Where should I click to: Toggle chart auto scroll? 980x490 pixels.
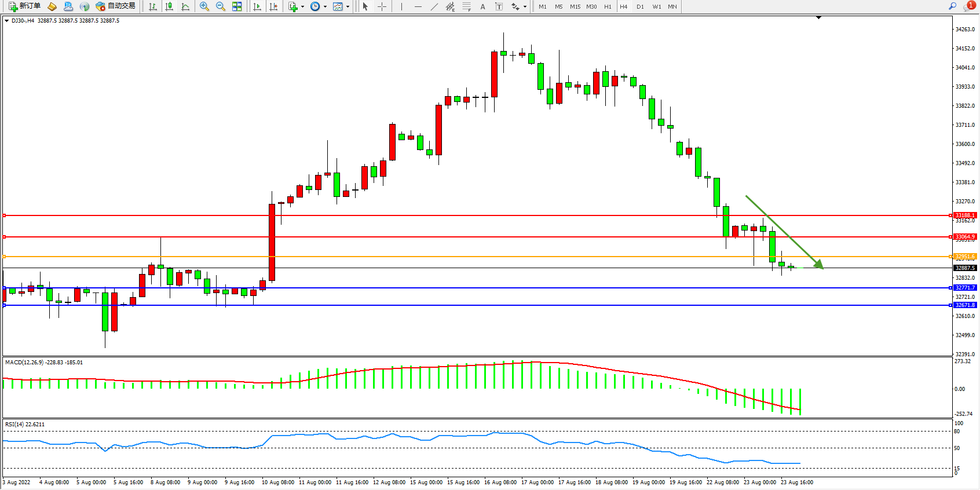[257, 6]
